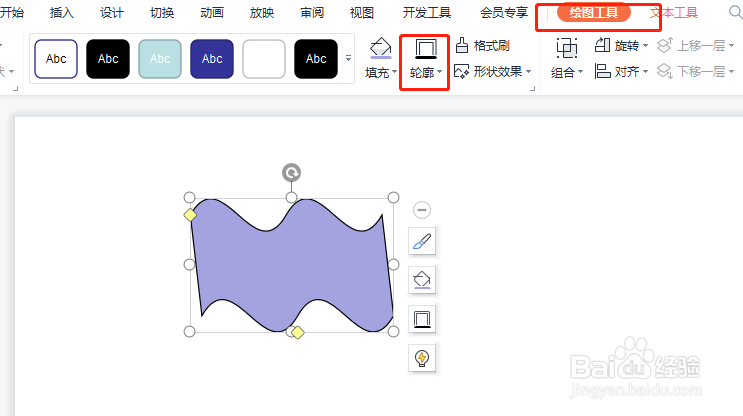Open the Transitions (切换) tab
This screenshot has width=743, height=416.
point(162,12)
